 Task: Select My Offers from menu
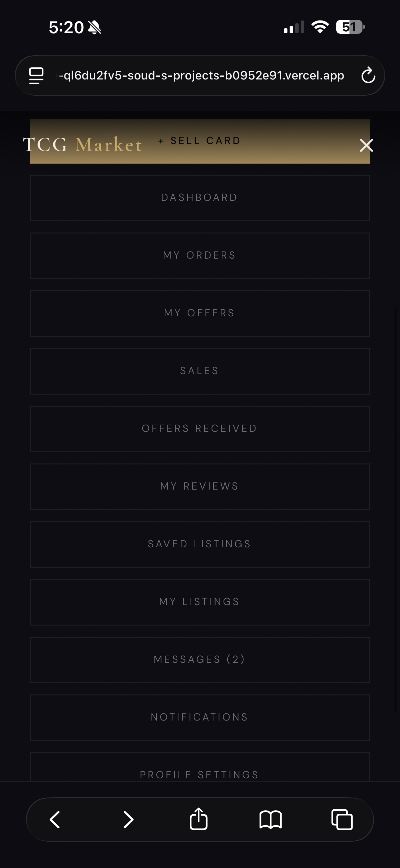click(200, 313)
